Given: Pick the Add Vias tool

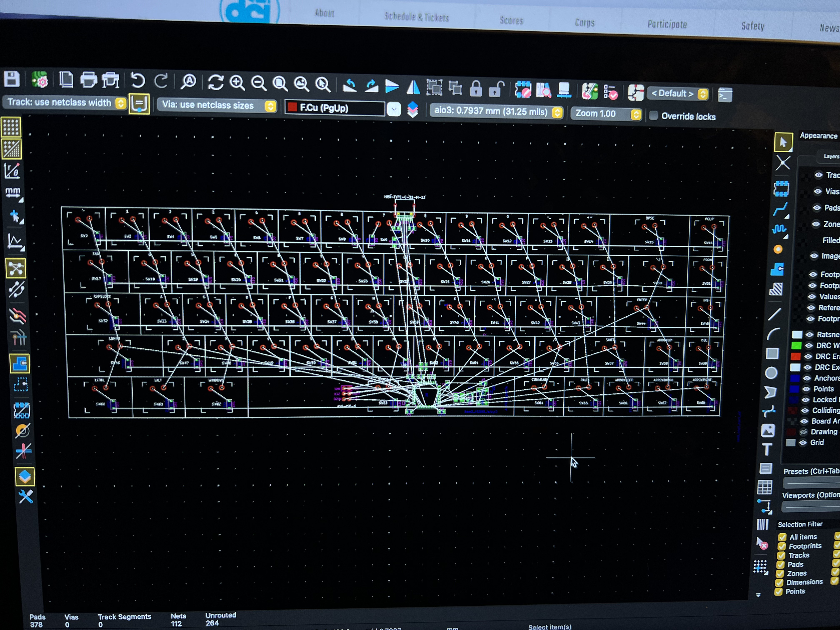Looking at the screenshot, I should (778, 249).
